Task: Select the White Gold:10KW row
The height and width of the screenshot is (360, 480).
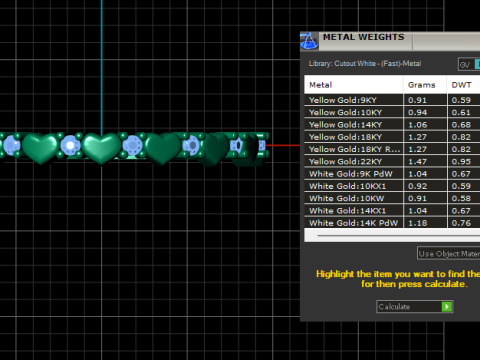Action: 392,199
